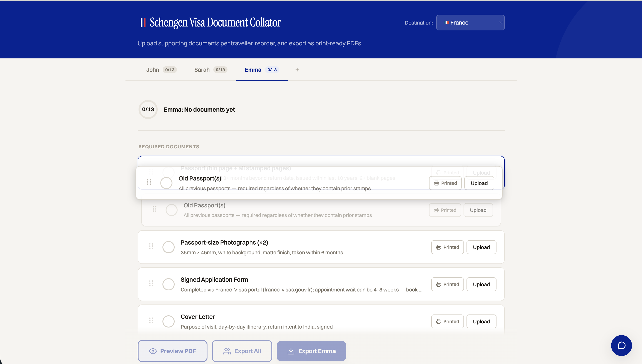Click printer icon in Cover Letter row
This screenshot has height=364, width=642.
coord(438,321)
